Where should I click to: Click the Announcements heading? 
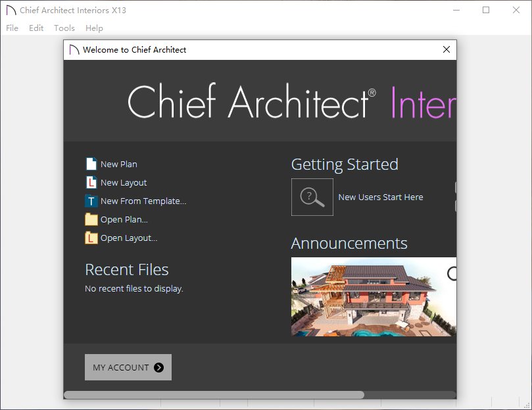point(349,243)
